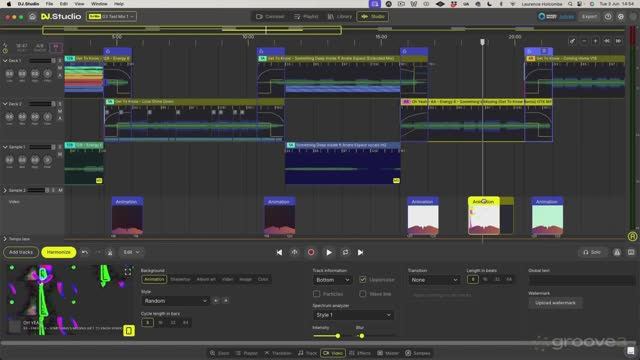Select the Shadertoy background option
The width and height of the screenshot is (640, 360).
[x=180, y=280]
